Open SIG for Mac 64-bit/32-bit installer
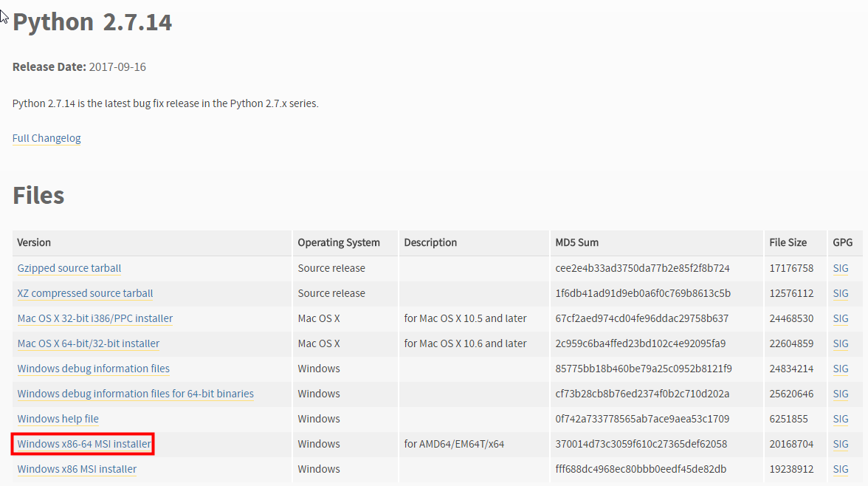This screenshot has width=868, height=486. [841, 343]
